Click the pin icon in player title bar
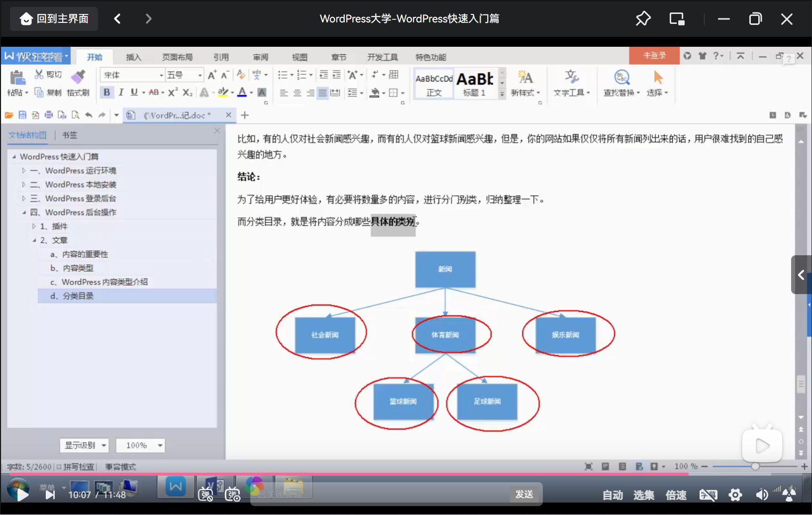Screen dimensions: 812x515 pyautogui.click(x=643, y=19)
